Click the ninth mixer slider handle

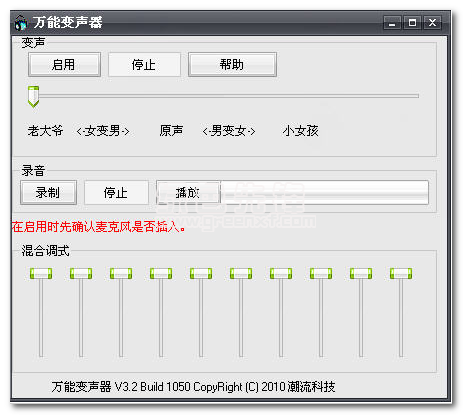coord(361,274)
